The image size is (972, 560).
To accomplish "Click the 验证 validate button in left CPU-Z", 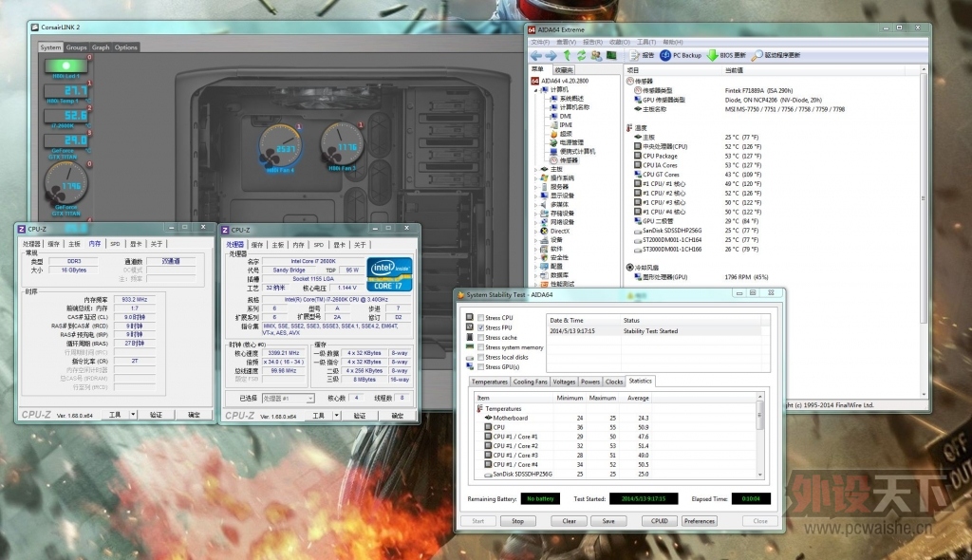I will point(157,415).
